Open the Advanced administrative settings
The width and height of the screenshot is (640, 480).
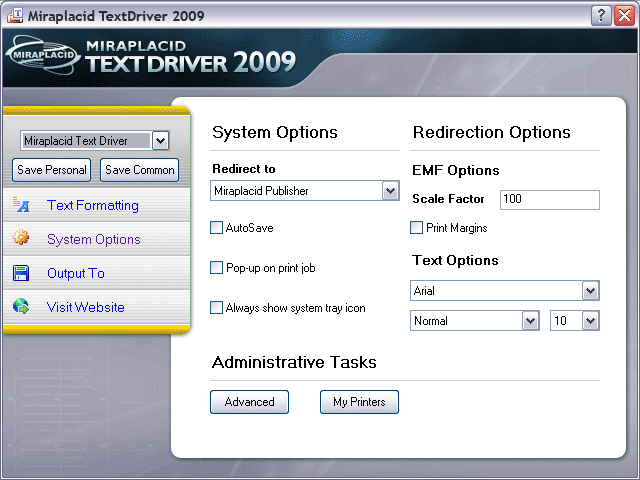(249, 402)
